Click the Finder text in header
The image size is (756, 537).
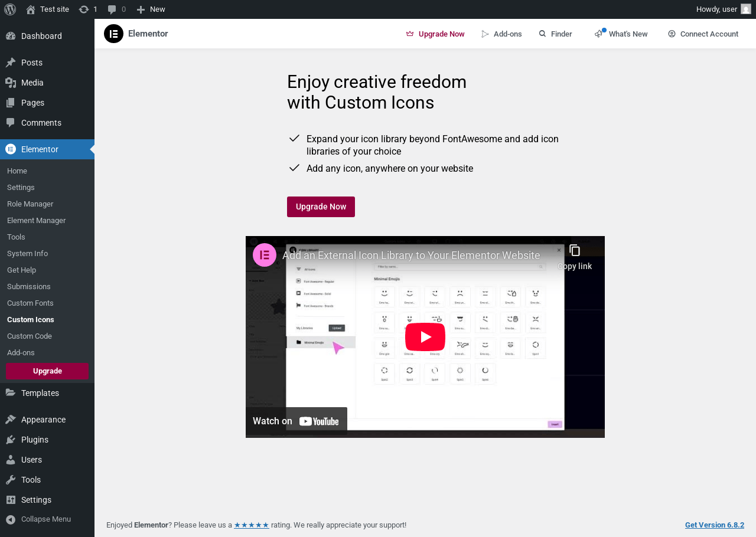[562, 34]
